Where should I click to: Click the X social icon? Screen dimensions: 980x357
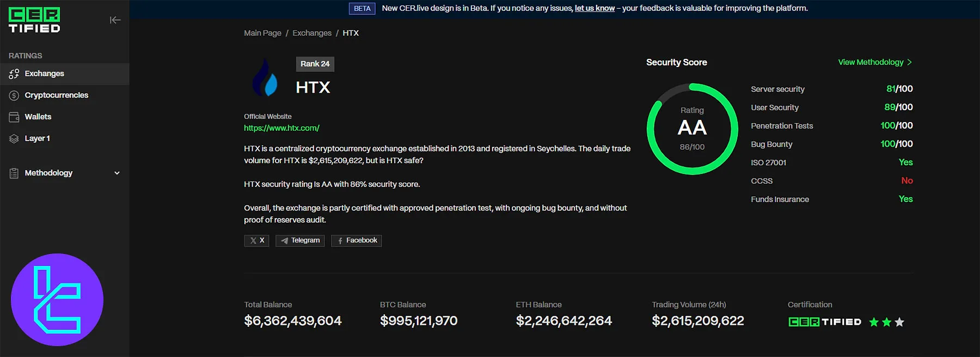pos(253,240)
